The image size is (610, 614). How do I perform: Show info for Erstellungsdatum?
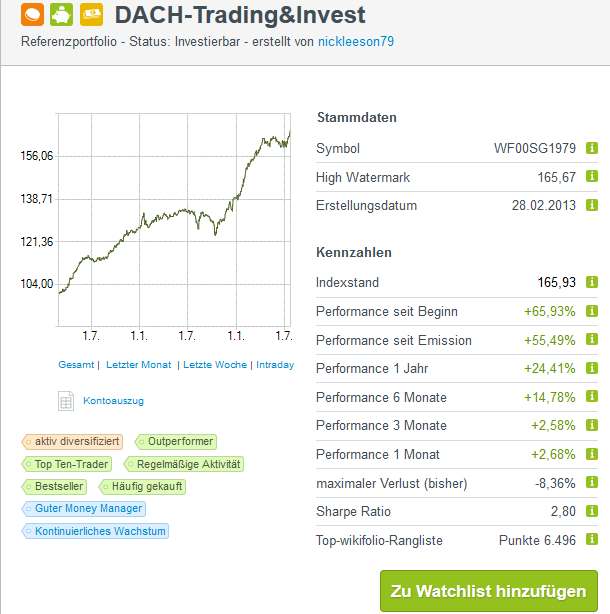[x=592, y=205]
